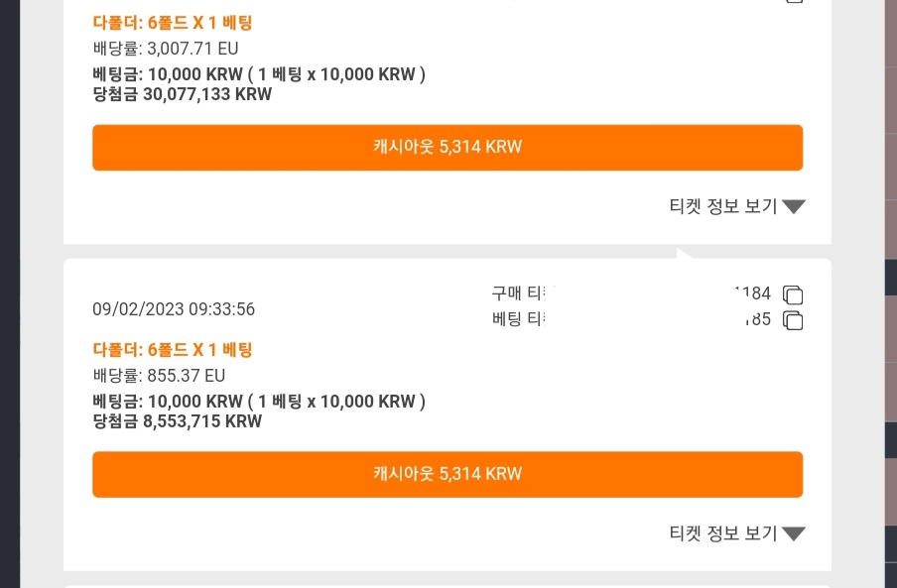This screenshot has height=588, width=897.
Task: Select the '배당률: 855.37 EU' odds text
Action: point(159,376)
